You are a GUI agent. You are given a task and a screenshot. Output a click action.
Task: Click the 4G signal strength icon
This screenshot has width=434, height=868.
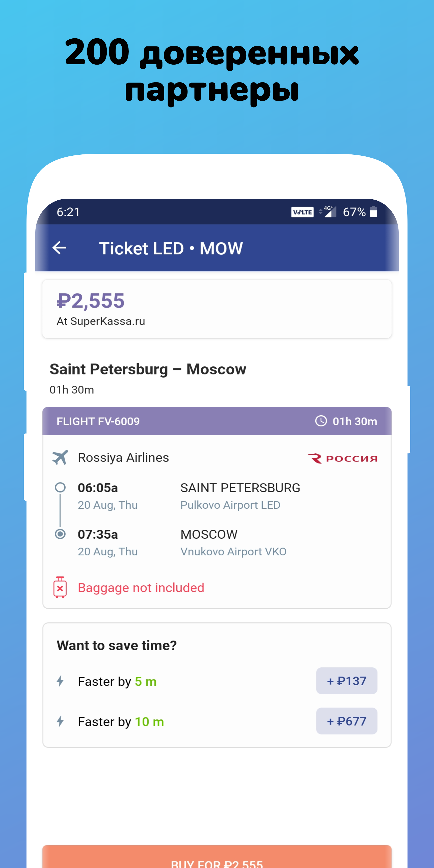point(328,212)
